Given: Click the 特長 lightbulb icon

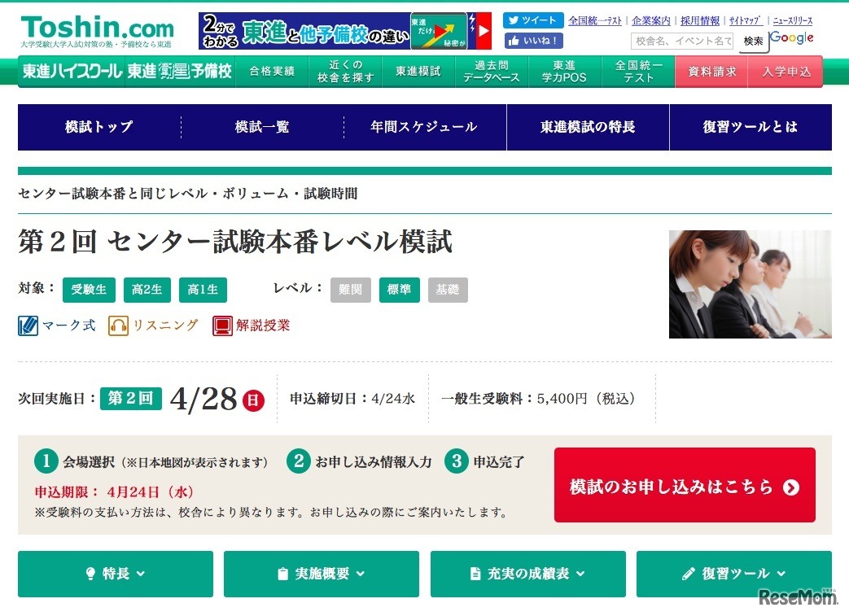Looking at the screenshot, I should coord(90,574).
